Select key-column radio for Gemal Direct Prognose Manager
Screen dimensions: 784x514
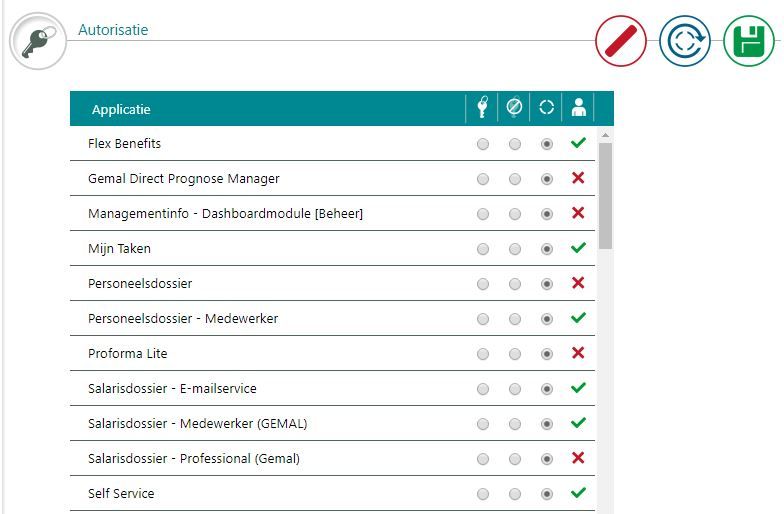point(483,179)
